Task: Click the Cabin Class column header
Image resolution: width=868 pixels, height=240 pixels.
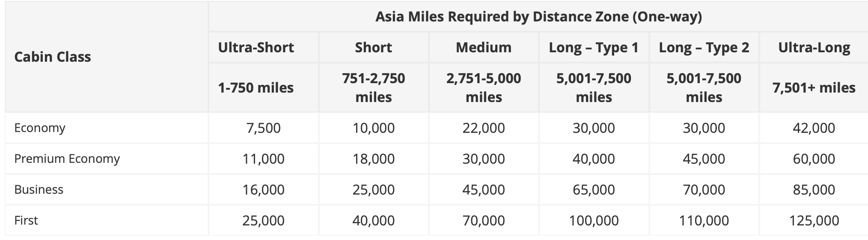Action: 53,57
